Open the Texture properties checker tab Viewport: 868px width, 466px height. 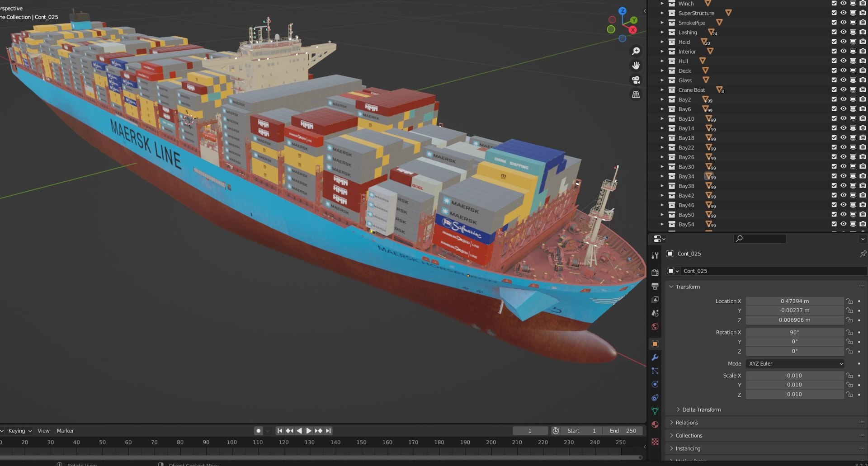[x=655, y=442]
